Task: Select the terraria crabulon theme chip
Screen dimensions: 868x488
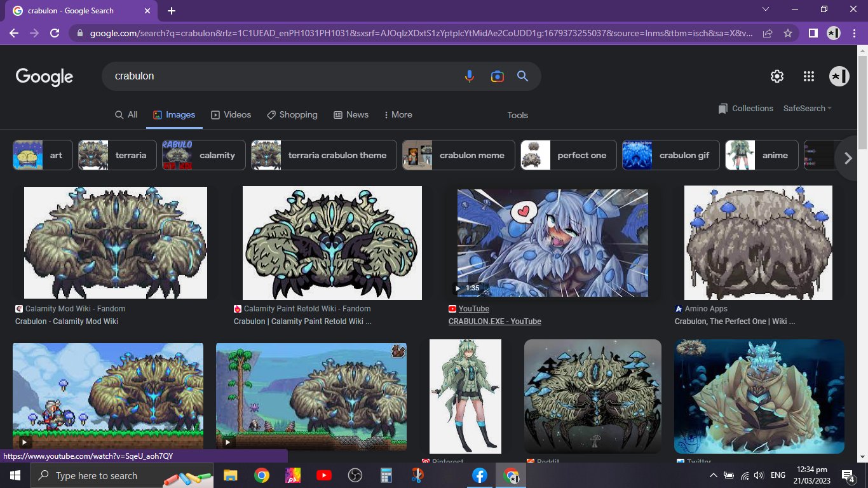Action: (x=324, y=155)
